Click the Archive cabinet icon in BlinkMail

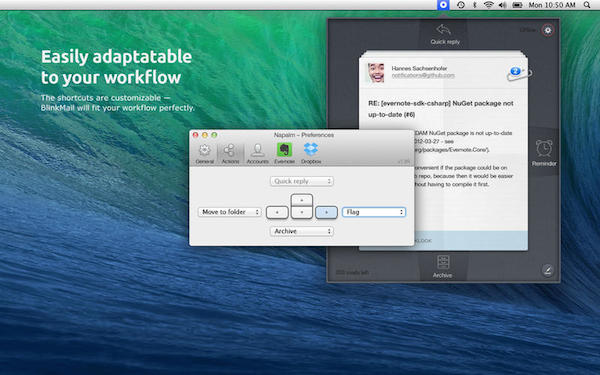(443, 262)
